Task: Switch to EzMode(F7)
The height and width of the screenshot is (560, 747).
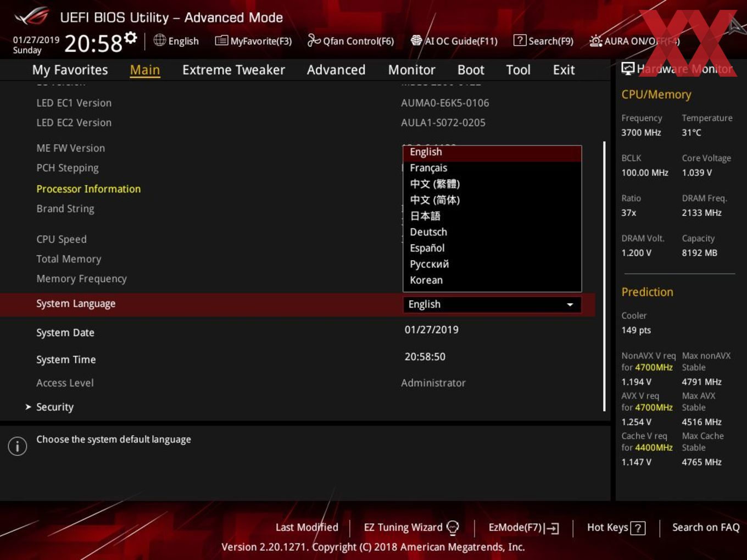Action: point(524,528)
